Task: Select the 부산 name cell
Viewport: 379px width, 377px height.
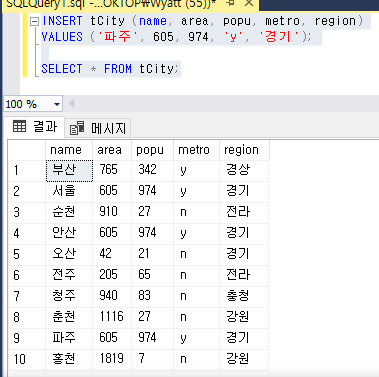Action: 69,171
